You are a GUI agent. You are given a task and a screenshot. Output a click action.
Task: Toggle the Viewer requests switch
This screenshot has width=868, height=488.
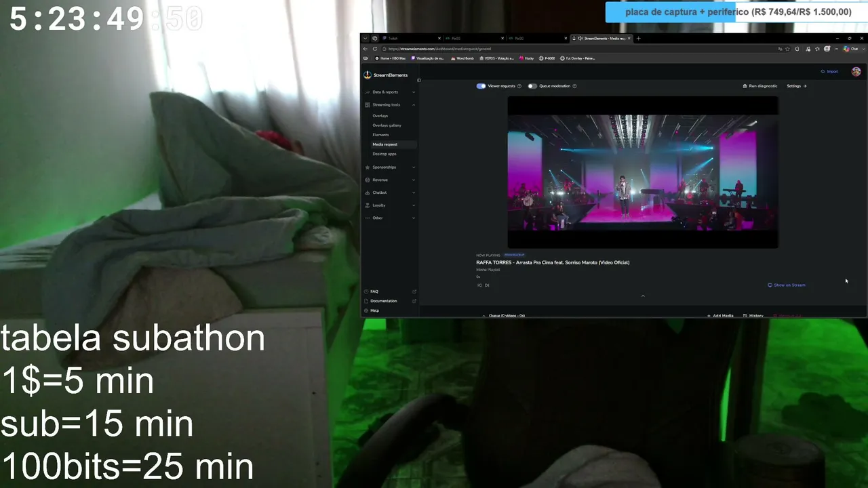pyautogui.click(x=481, y=86)
